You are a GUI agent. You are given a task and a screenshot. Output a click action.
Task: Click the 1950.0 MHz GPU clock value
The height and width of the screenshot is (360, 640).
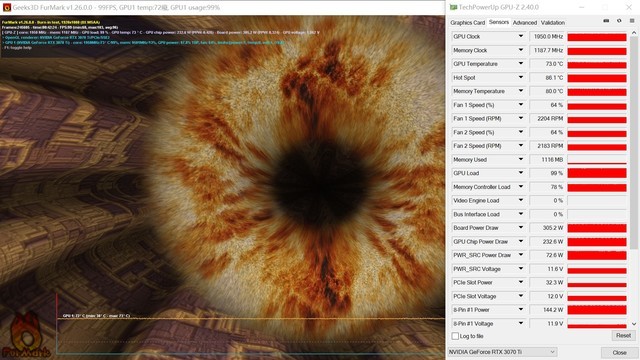point(548,36)
